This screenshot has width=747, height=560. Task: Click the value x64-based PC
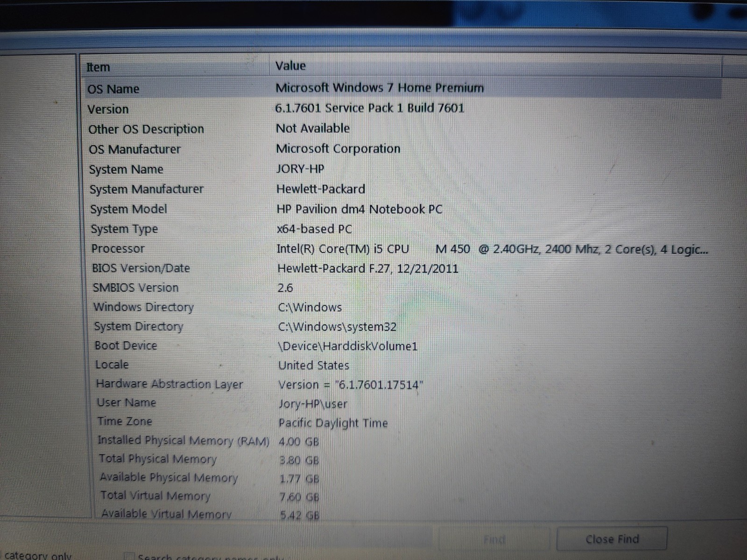(314, 229)
